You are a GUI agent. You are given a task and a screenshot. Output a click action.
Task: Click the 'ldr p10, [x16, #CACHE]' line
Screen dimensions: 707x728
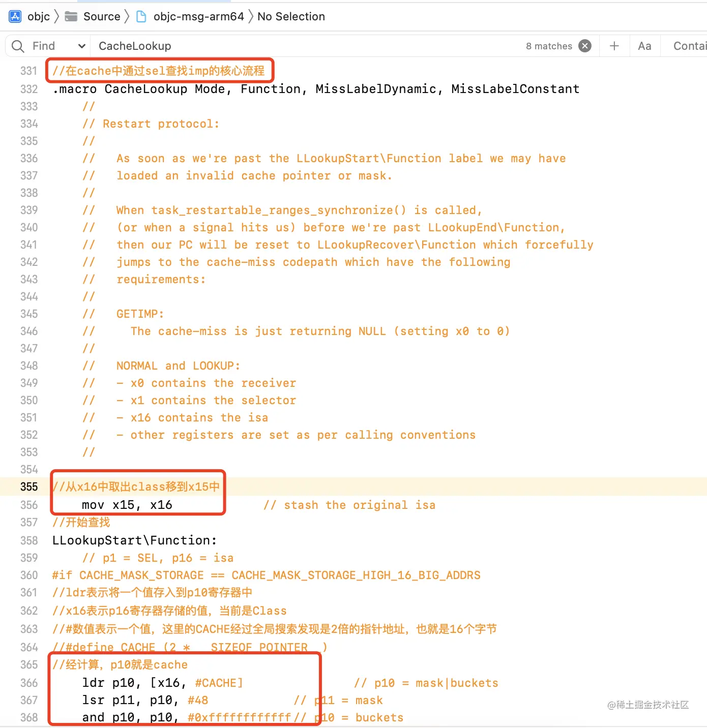pos(163,683)
